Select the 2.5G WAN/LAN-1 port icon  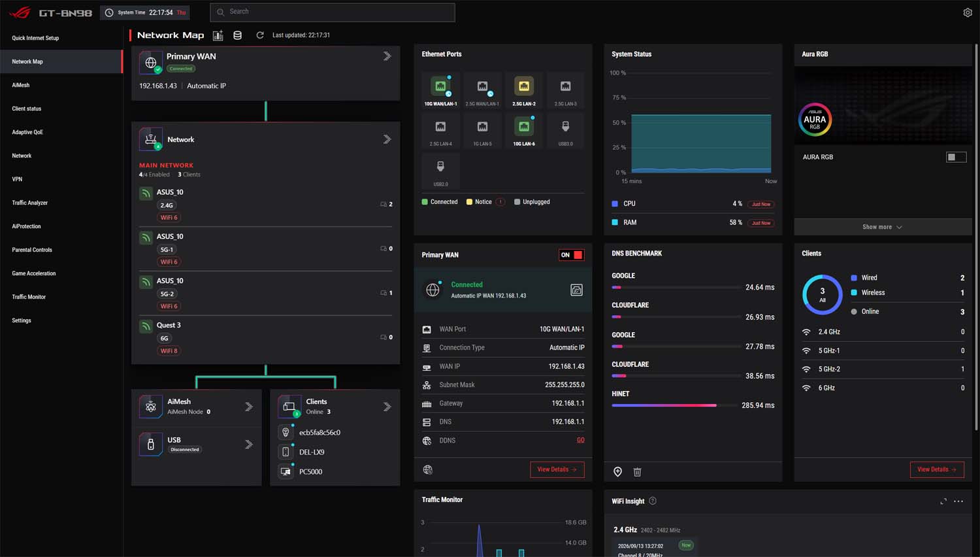[x=482, y=86]
